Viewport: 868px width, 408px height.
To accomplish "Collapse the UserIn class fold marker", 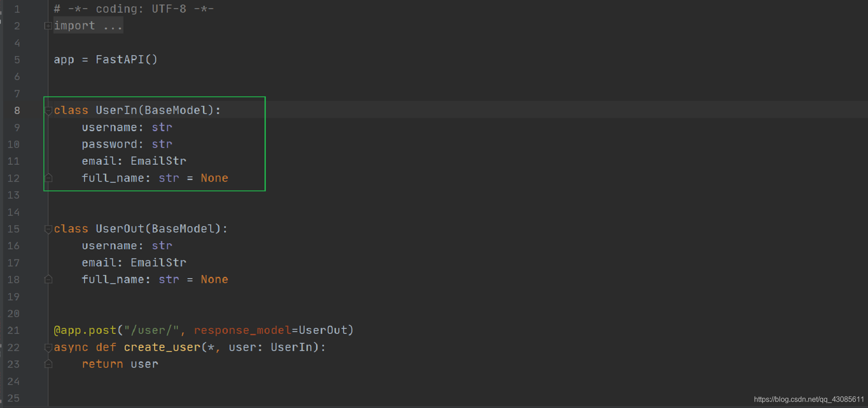I will (x=48, y=111).
